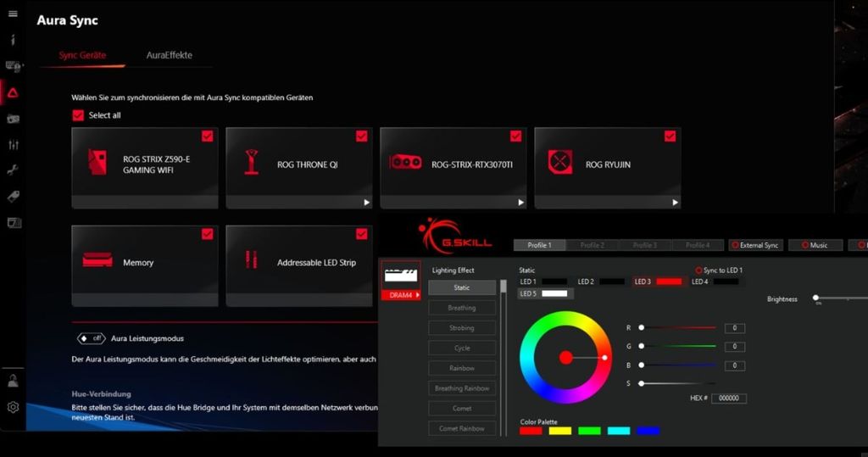Select the Profile 3 tab
The width and height of the screenshot is (868, 457).
coord(645,245)
